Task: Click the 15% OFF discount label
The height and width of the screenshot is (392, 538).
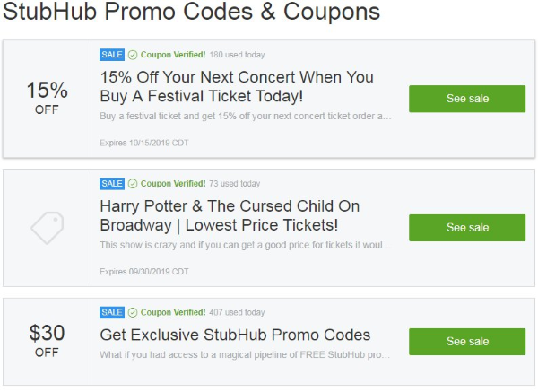Action: (47, 99)
